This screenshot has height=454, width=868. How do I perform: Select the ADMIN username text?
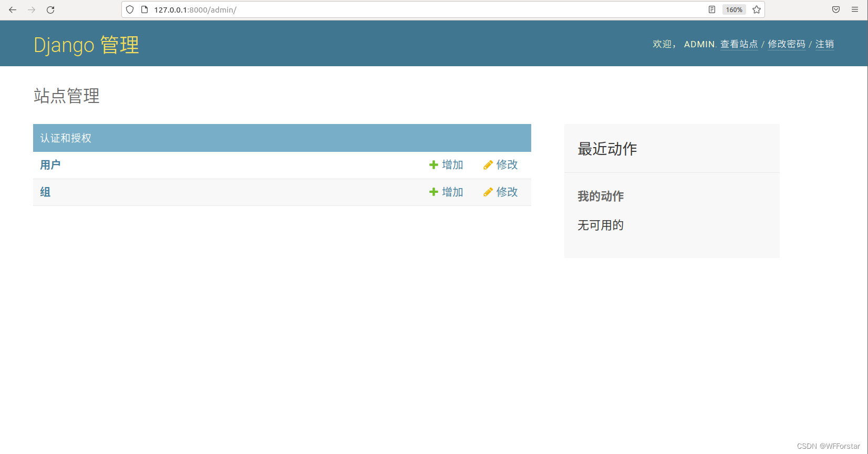click(x=699, y=44)
